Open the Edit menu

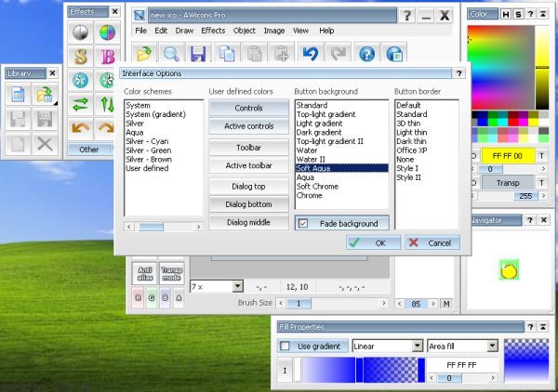pyautogui.click(x=161, y=31)
